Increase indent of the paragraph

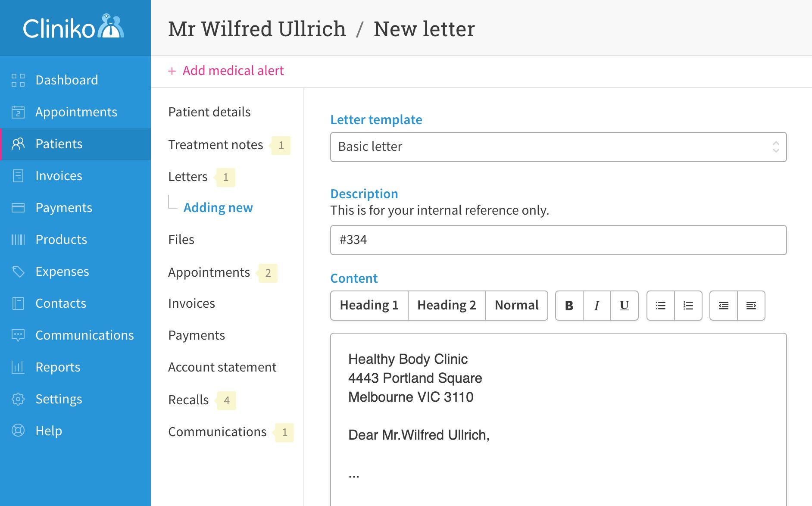pos(751,306)
